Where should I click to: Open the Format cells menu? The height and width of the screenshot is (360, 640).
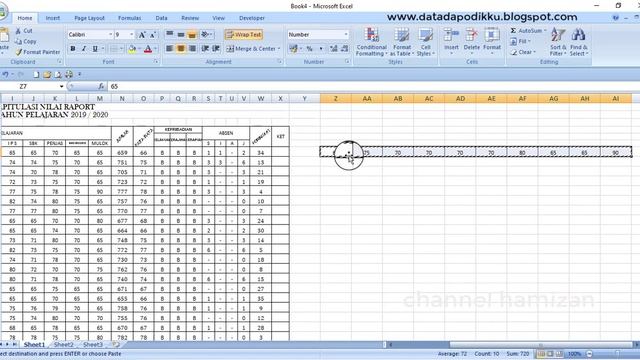click(492, 42)
